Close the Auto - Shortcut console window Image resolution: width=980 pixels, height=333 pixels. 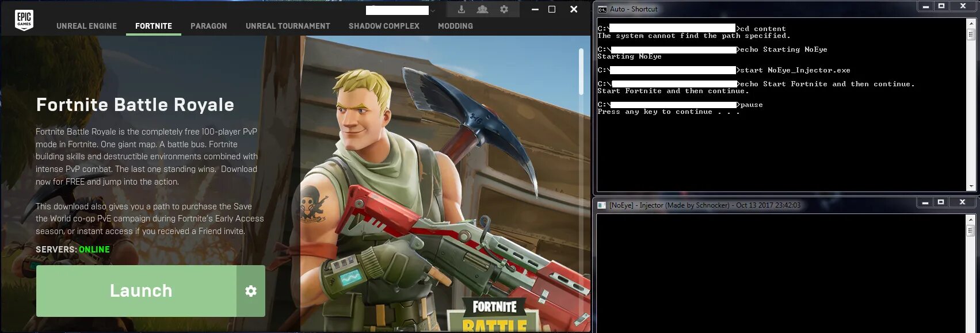pyautogui.click(x=963, y=6)
